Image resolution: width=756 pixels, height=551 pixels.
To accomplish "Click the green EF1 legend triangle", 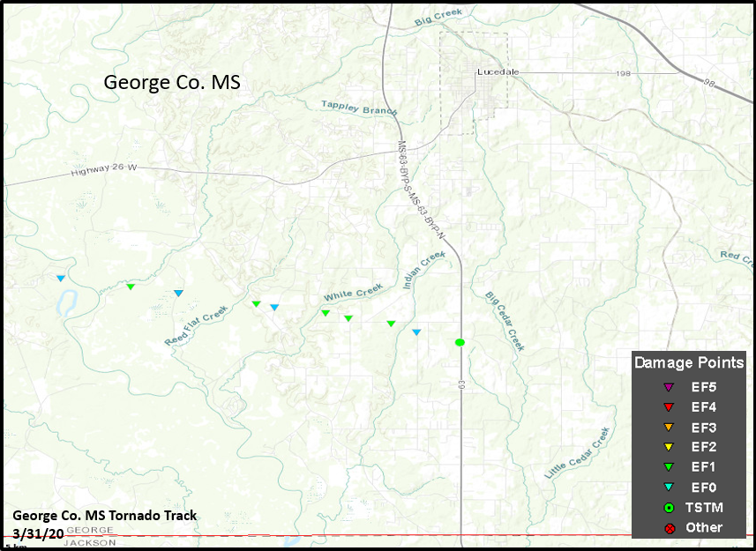I will pyautogui.click(x=669, y=467).
